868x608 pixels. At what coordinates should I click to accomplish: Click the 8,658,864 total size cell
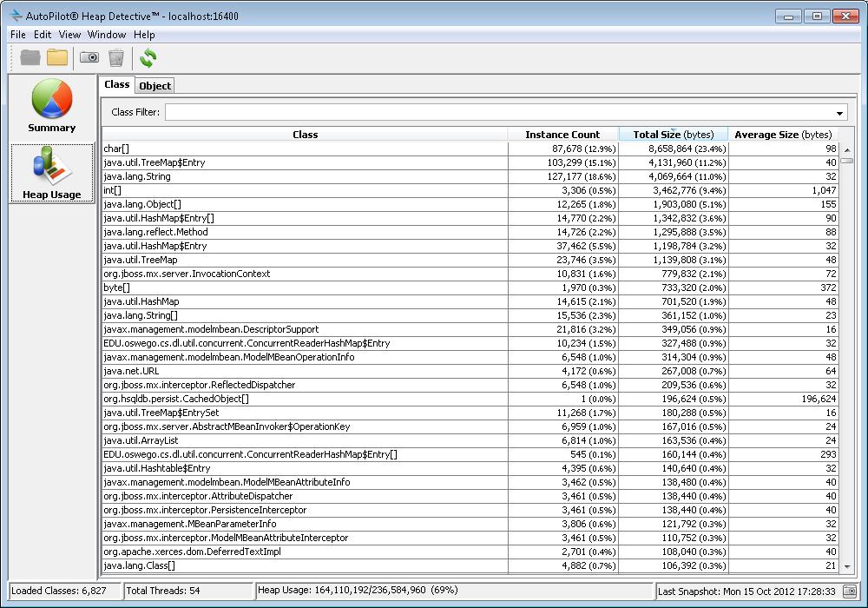674,149
